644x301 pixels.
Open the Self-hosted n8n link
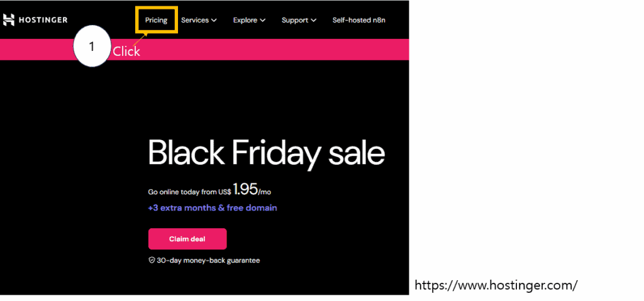coord(358,20)
